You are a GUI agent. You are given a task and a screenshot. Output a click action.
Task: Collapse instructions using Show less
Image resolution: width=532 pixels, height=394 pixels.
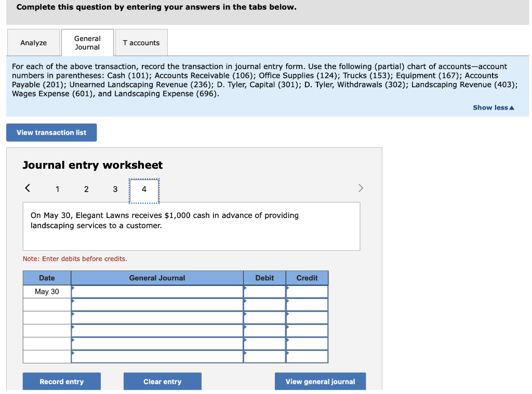pyautogui.click(x=493, y=107)
